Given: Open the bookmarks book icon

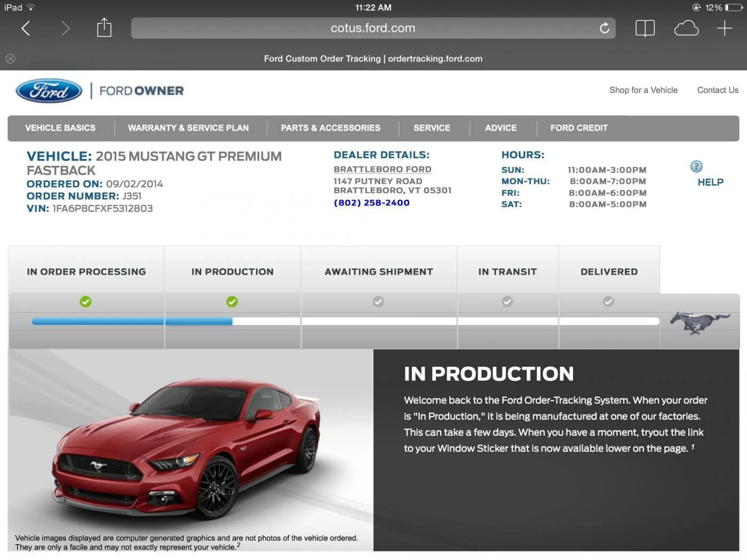Looking at the screenshot, I should click(x=645, y=28).
